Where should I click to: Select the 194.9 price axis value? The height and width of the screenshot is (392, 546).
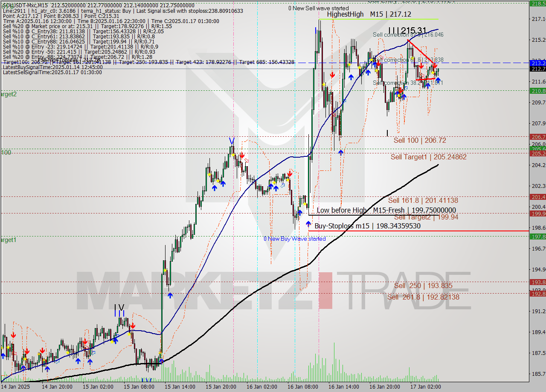coord(539,269)
